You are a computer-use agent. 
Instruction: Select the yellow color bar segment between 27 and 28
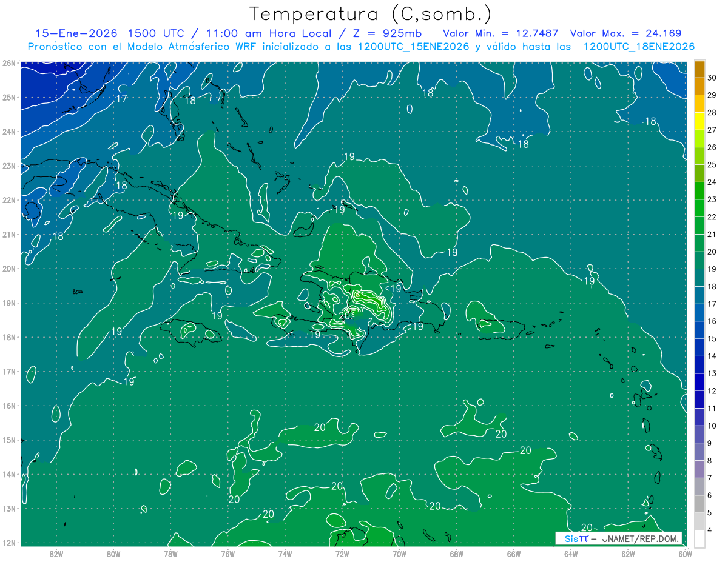699,121
